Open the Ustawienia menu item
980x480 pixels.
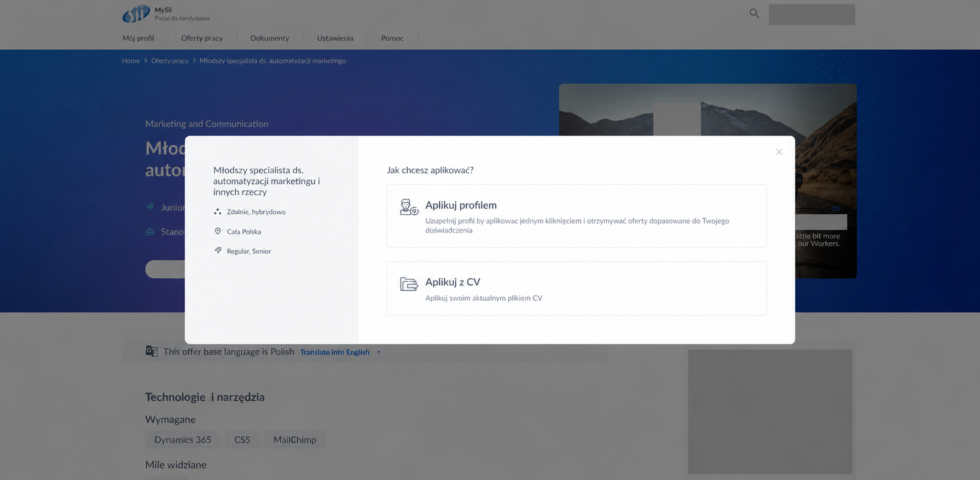[335, 38]
